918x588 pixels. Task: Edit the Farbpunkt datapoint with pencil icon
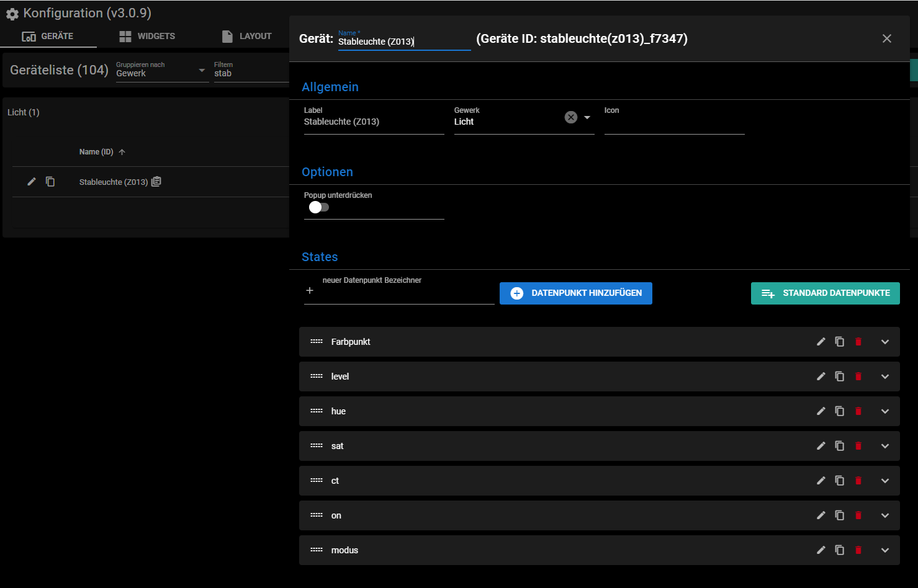point(821,342)
